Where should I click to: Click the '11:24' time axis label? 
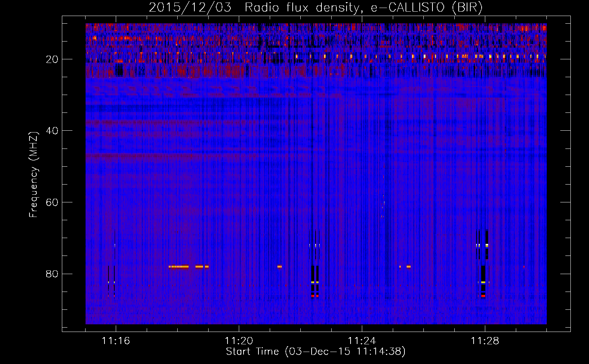[x=362, y=341]
